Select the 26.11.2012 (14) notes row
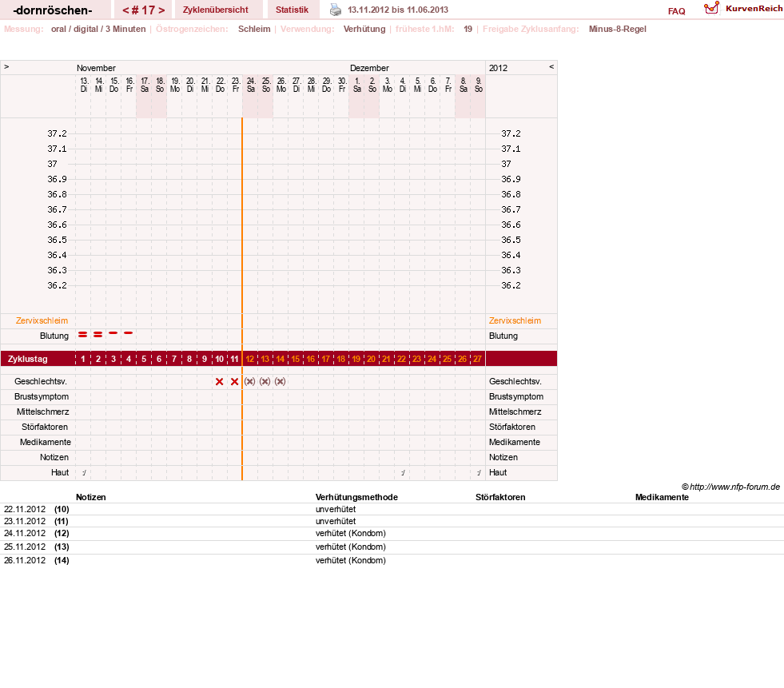Viewport: 784px width, 688px height. tap(392, 560)
